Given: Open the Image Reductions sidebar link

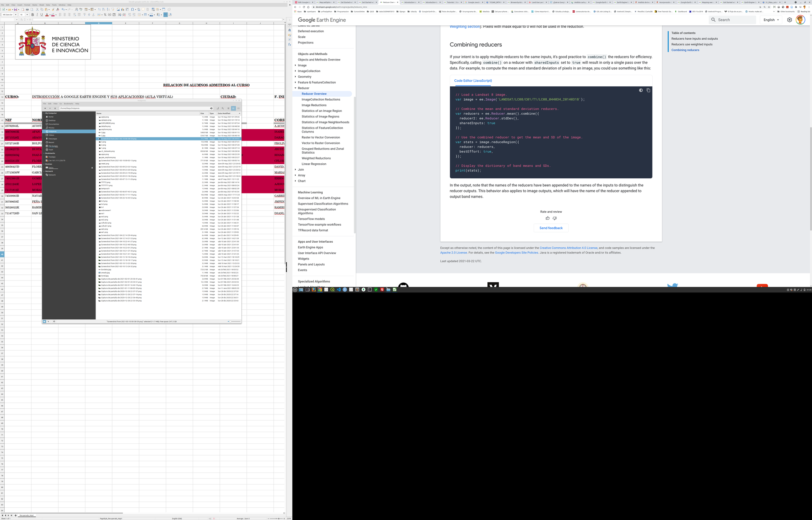Looking at the screenshot, I should (x=314, y=105).
